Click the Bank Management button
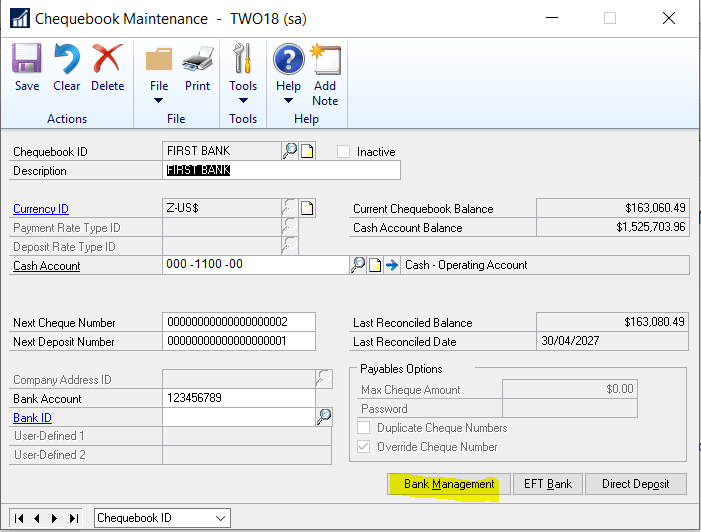 point(449,484)
